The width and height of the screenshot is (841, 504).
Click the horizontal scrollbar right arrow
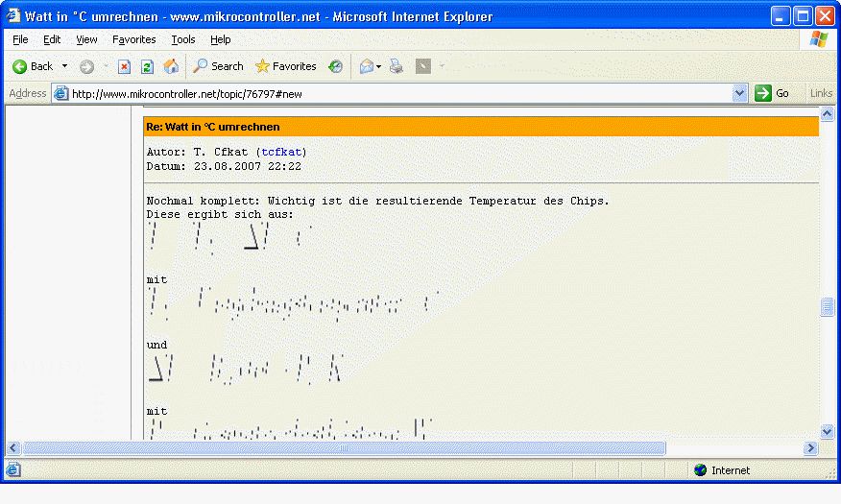(810, 447)
